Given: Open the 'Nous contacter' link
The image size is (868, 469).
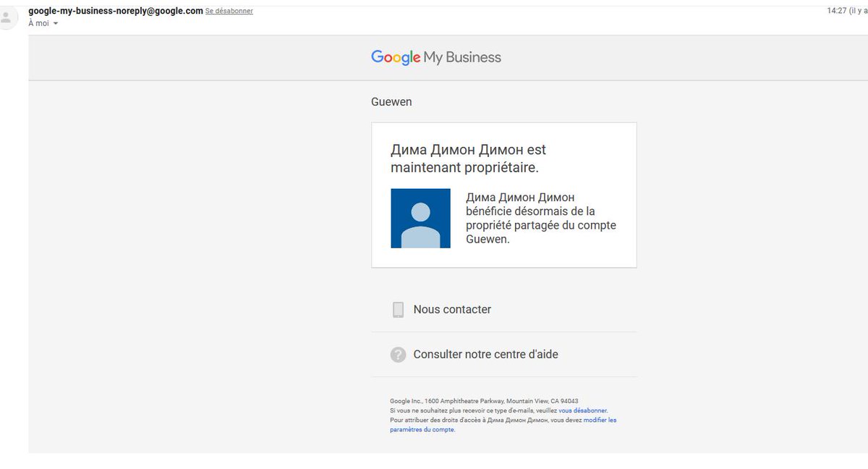Looking at the screenshot, I should 452,310.
